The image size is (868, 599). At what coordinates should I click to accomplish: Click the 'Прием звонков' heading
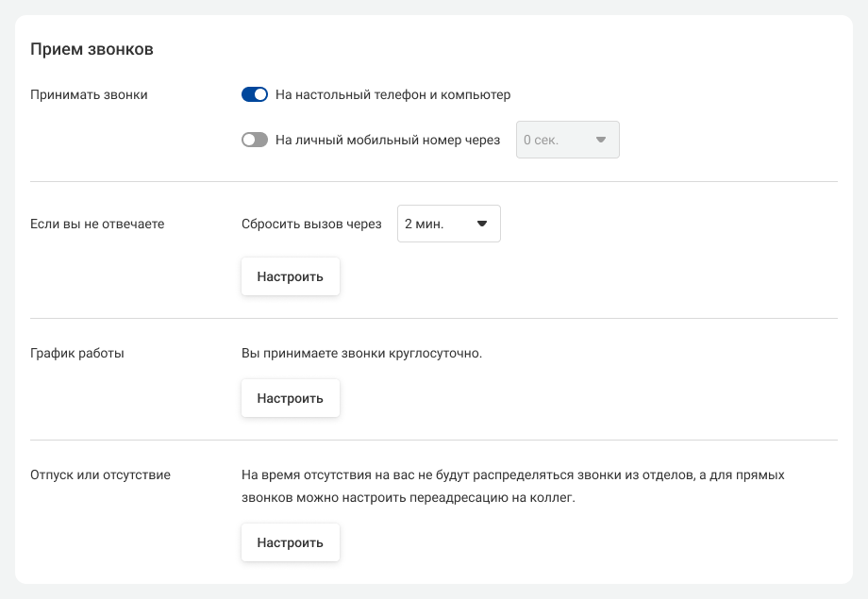pyautogui.click(x=92, y=49)
